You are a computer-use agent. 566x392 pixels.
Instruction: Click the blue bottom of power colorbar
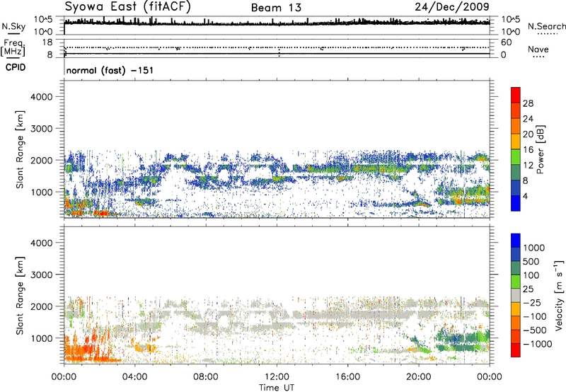(x=516, y=203)
